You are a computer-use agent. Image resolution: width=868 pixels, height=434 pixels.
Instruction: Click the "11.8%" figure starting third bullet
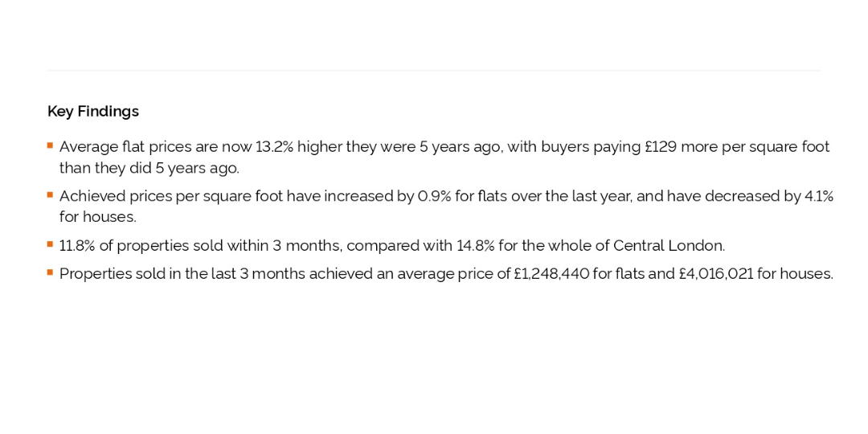(x=77, y=246)
